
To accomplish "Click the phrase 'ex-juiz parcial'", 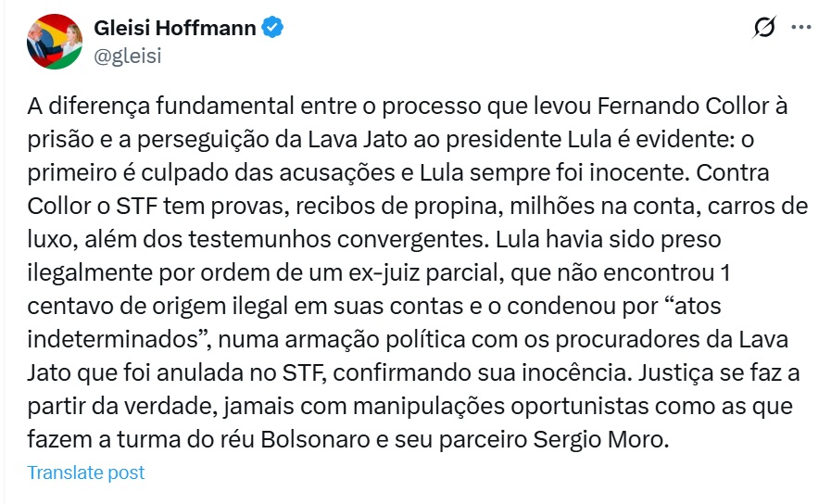I will pos(424,273).
